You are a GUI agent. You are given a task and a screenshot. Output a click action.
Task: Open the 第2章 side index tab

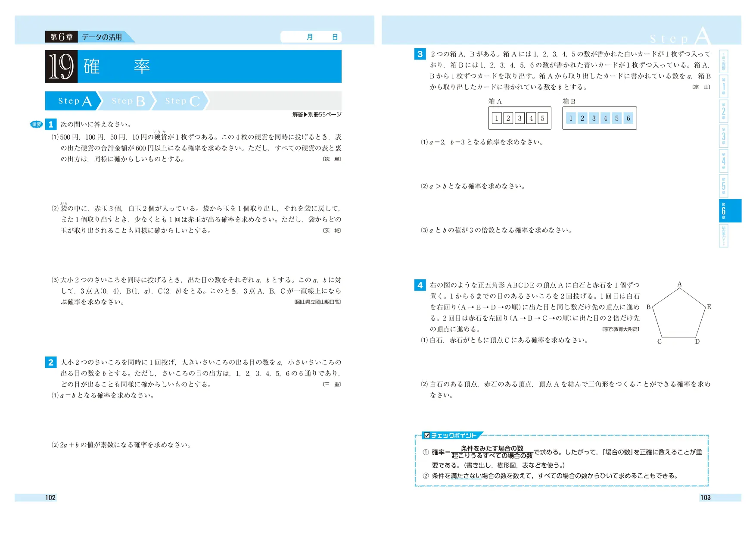pyautogui.click(x=724, y=112)
